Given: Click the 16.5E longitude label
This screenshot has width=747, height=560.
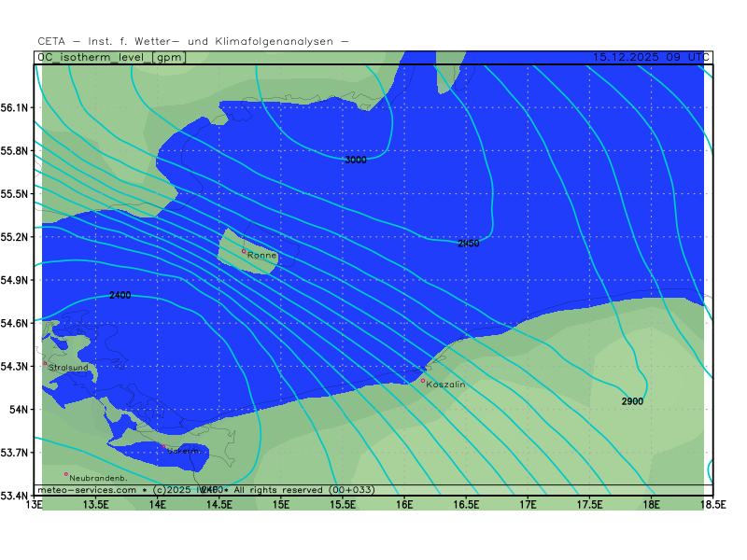Looking at the screenshot, I should [466, 505].
